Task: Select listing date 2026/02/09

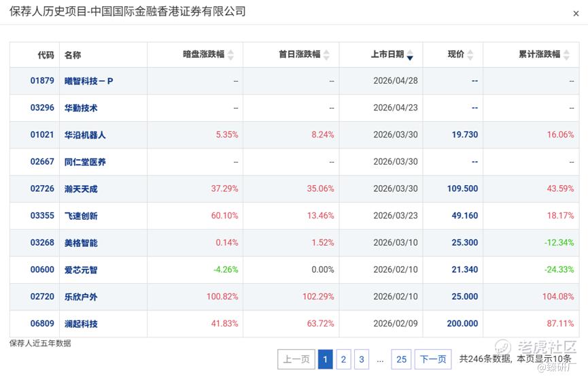Action: (396, 324)
